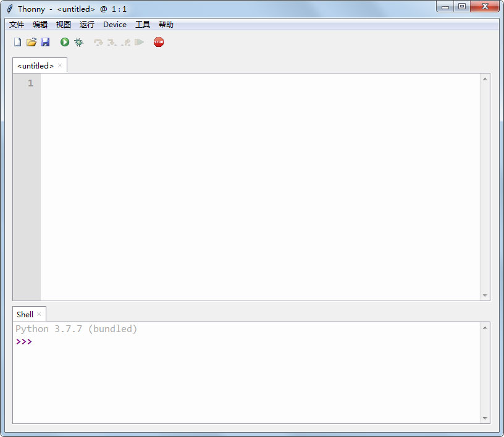Open the Device menu

[x=114, y=24]
